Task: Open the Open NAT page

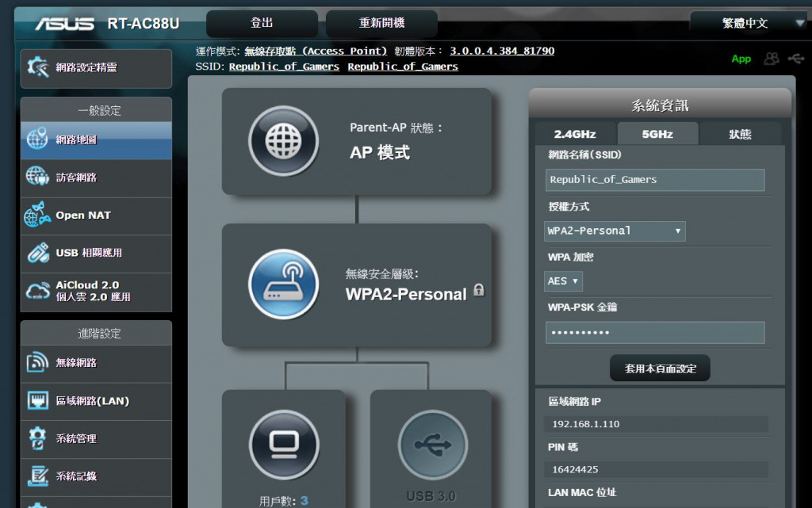Action: (96, 216)
